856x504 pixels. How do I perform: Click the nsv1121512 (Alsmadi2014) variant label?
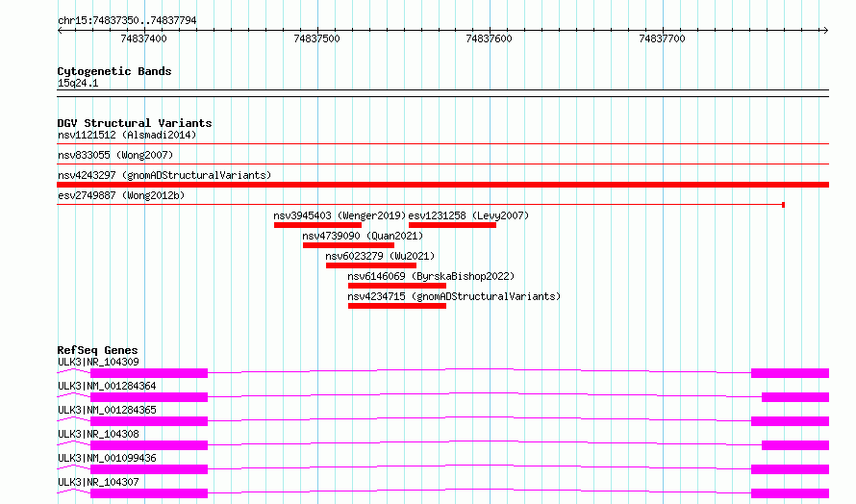(x=127, y=135)
